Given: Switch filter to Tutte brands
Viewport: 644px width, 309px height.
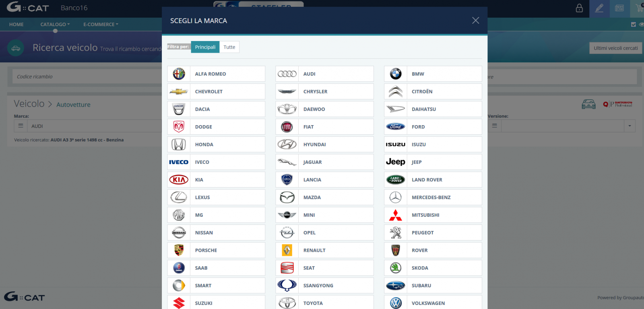Looking at the screenshot, I should pyautogui.click(x=229, y=47).
